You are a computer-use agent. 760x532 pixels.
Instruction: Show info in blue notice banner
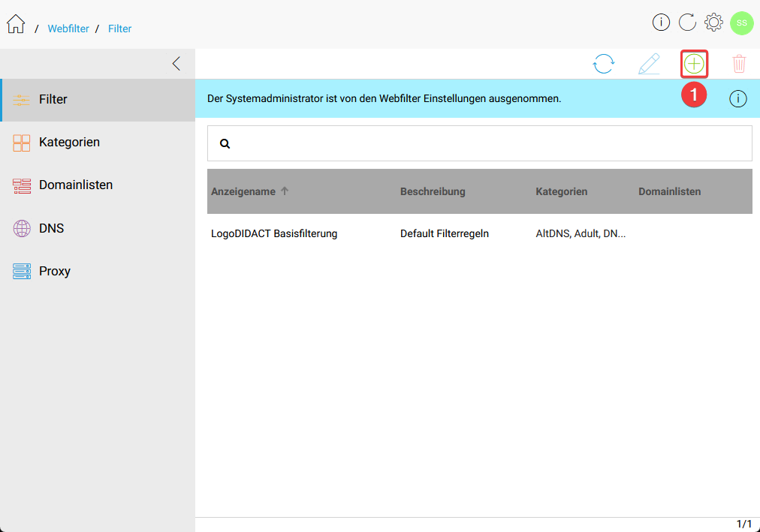pyautogui.click(x=737, y=99)
